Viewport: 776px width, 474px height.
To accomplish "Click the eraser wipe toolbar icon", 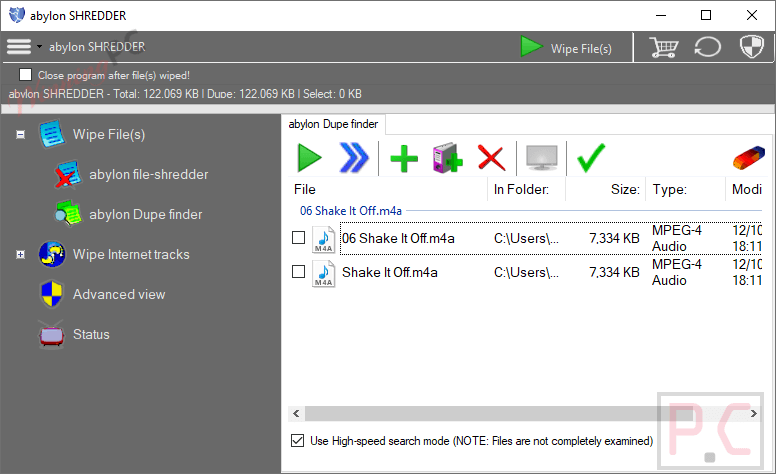I will point(749,158).
